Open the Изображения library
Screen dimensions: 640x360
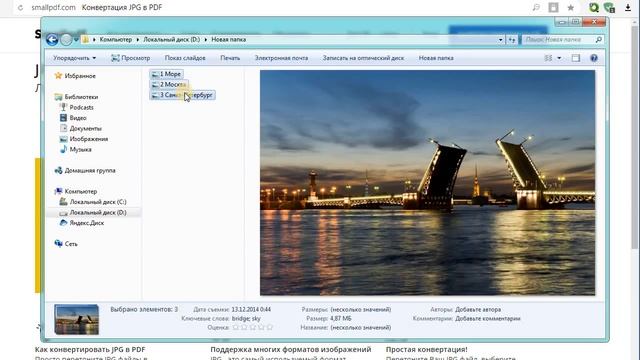84,139
